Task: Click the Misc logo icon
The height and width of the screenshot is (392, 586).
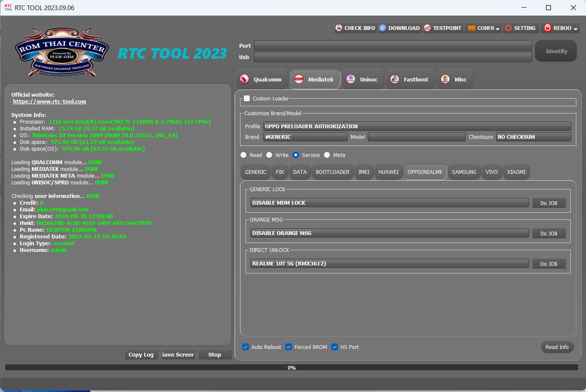Action: 445,79
